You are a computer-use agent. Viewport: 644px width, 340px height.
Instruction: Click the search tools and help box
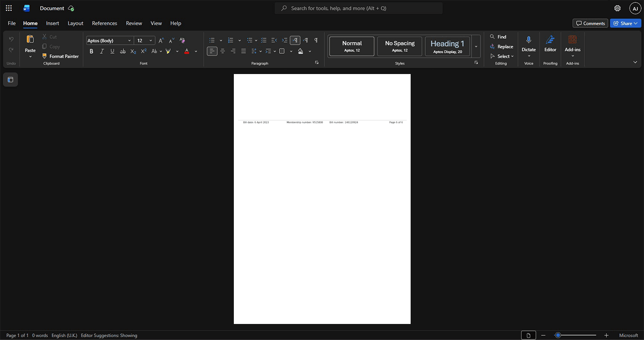(358, 8)
